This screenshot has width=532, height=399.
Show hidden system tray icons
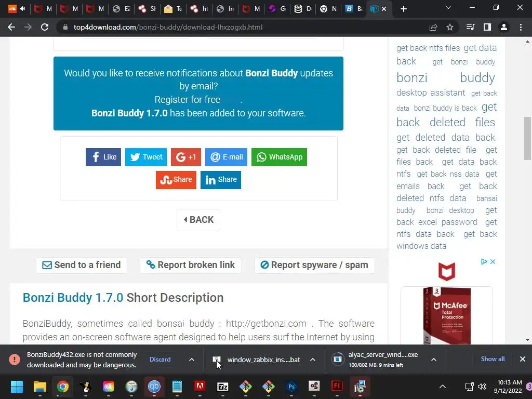(443, 387)
